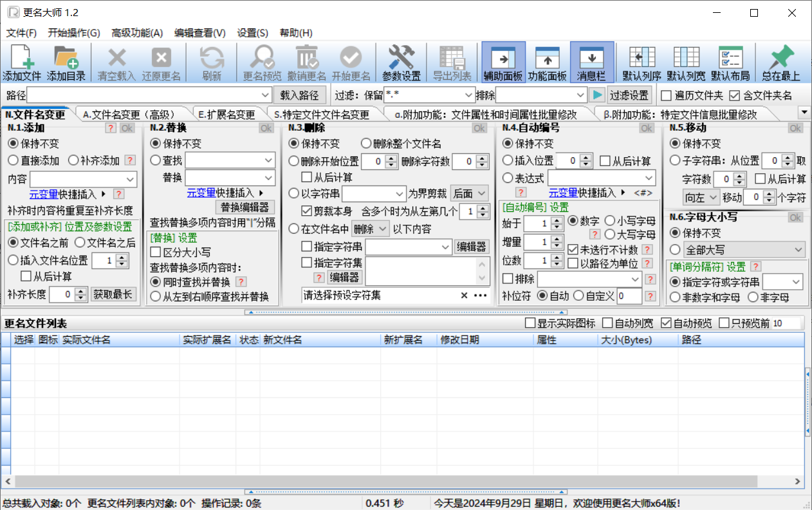Click the 更名预览 preview icon
Screen dimensions: 812x510
tap(262, 63)
